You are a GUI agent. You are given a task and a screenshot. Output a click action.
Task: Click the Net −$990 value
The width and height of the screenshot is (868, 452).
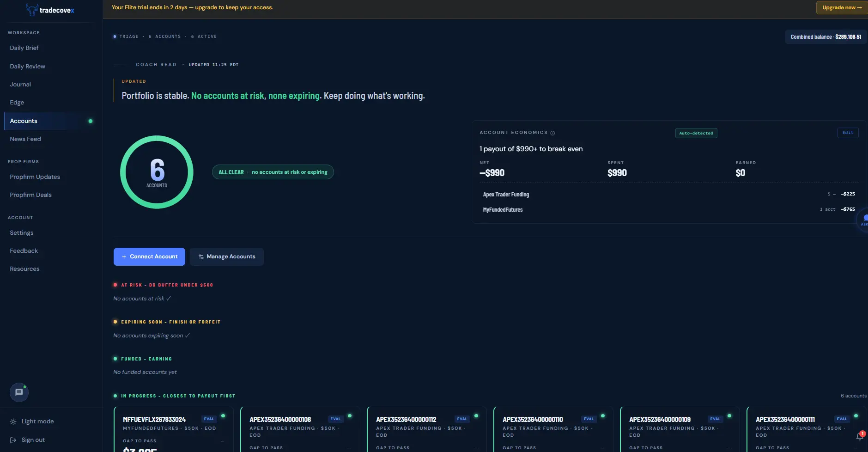pyautogui.click(x=492, y=173)
